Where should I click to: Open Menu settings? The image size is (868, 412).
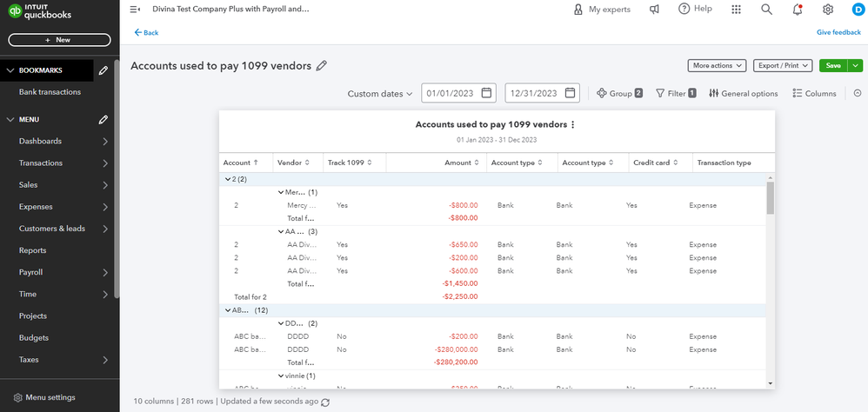click(44, 397)
